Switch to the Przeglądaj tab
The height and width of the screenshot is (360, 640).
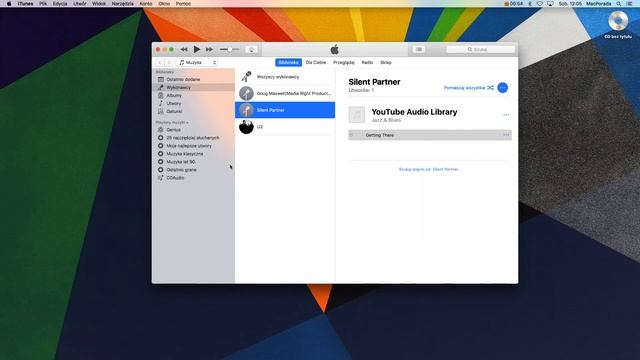[344, 62]
